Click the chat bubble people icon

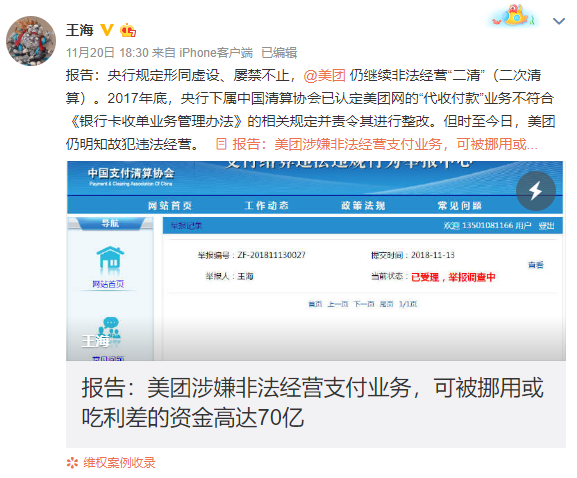(x=110, y=327)
